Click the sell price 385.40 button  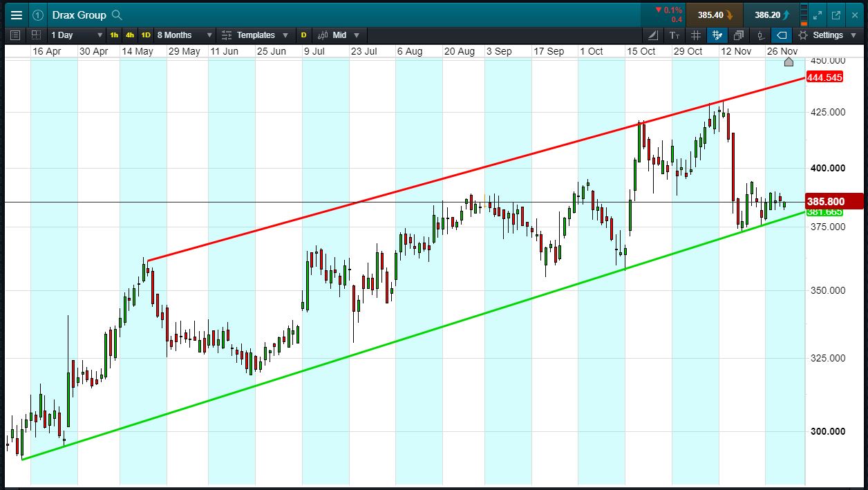tap(715, 15)
